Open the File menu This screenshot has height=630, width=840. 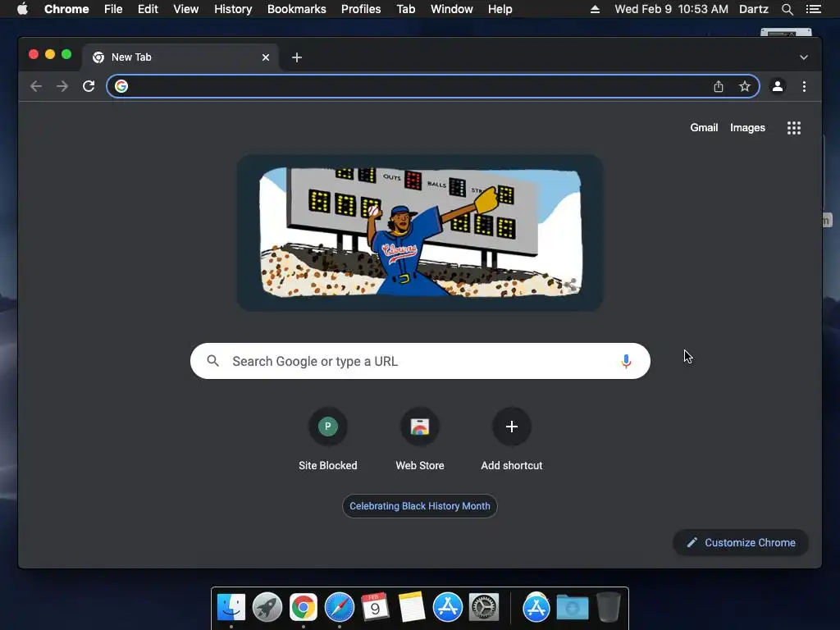(x=113, y=9)
